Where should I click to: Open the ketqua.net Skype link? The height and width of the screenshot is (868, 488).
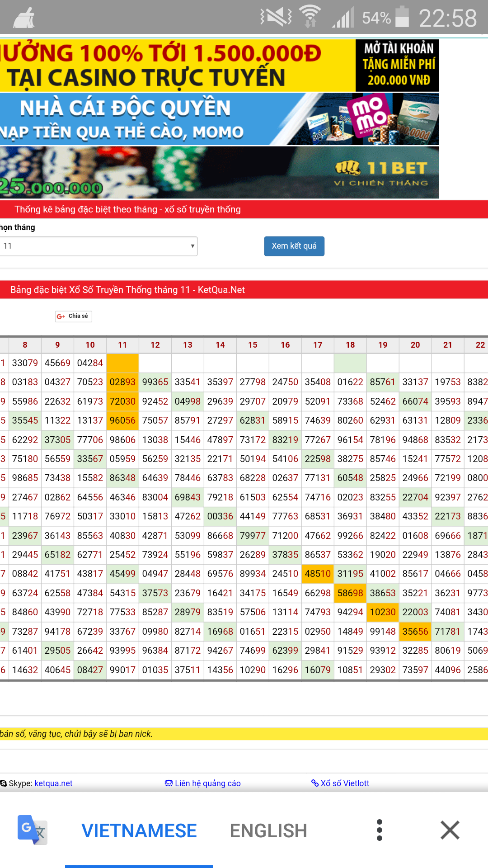(53, 783)
